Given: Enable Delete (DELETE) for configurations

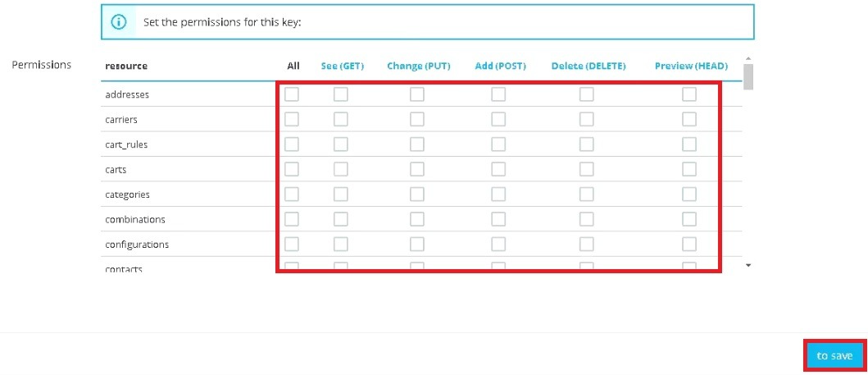Looking at the screenshot, I should [587, 244].
